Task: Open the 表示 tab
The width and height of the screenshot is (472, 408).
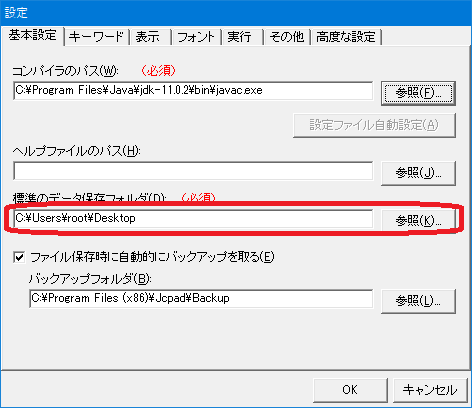Action: click(151, 37)
